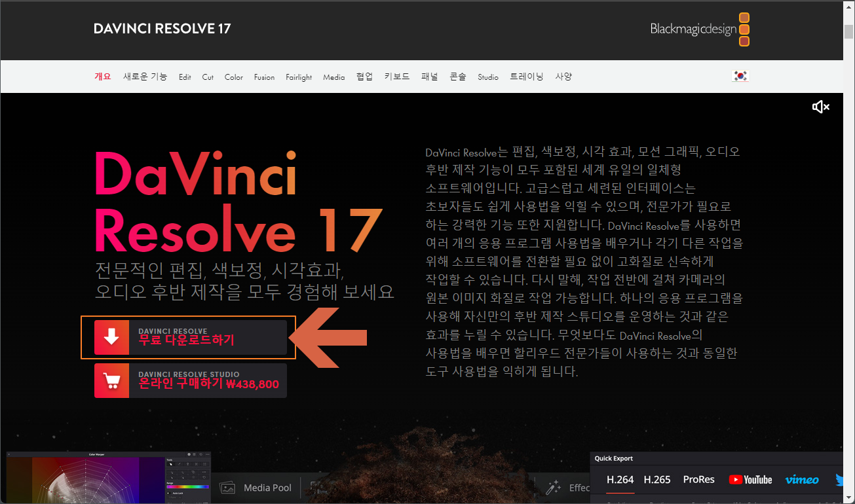This screenshot has height=504, width=855.
Task: Open the 트레이닝 tab
Action: point(527,77)
